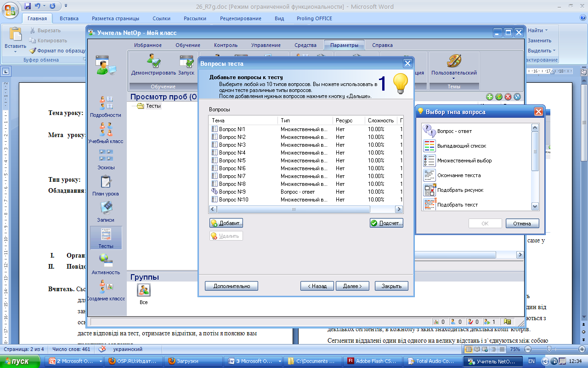588x368 pixels.
Task: Switch to Эскизы view in sidebar
Action: coord(106,159)
